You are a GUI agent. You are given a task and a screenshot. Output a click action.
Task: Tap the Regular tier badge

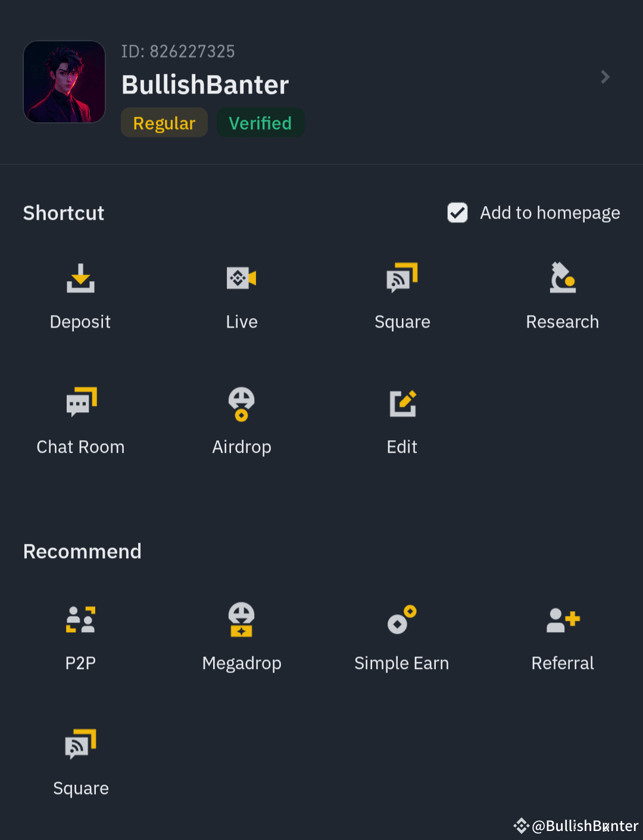pos(164,123)
